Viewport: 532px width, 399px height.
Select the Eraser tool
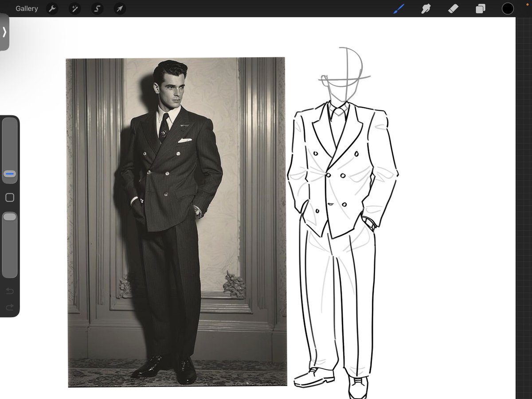453,8
